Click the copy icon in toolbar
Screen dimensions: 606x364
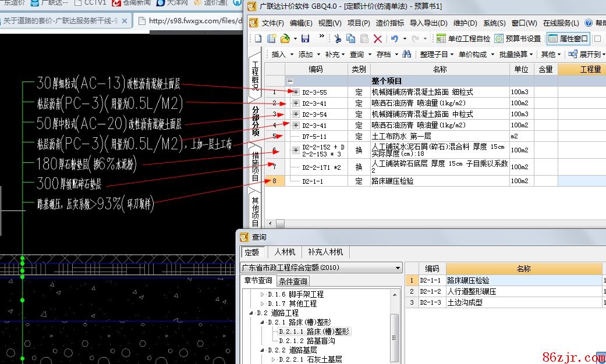click(x=350, y=38)
